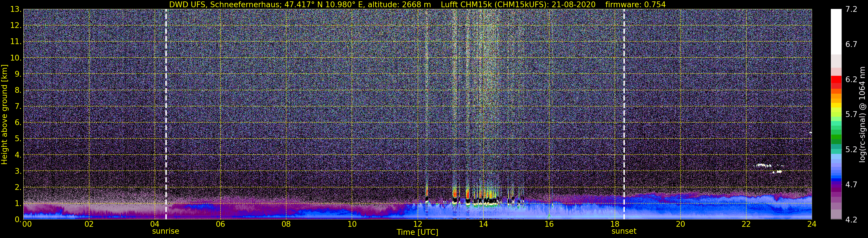Click the '24' time axis tick

(812, 224)
